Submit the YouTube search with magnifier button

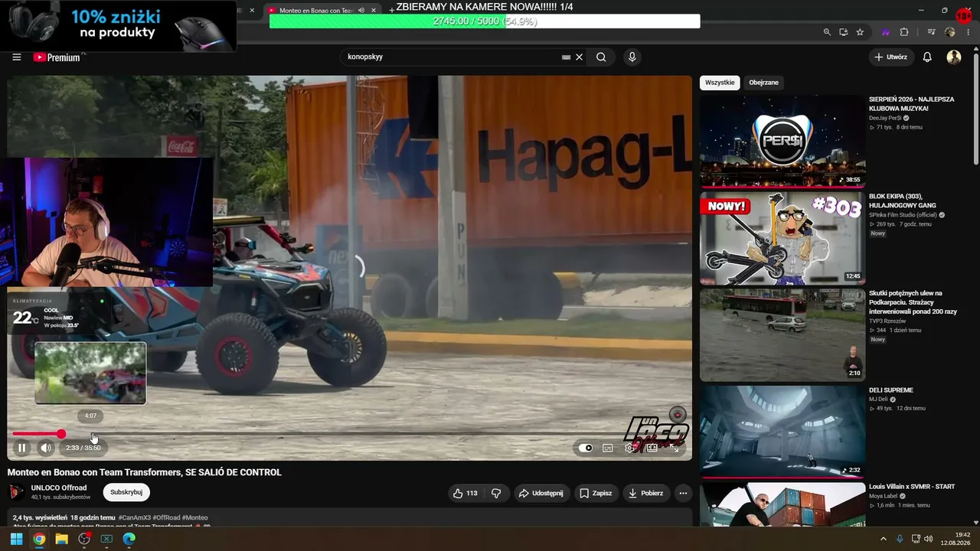click(601, 57)
